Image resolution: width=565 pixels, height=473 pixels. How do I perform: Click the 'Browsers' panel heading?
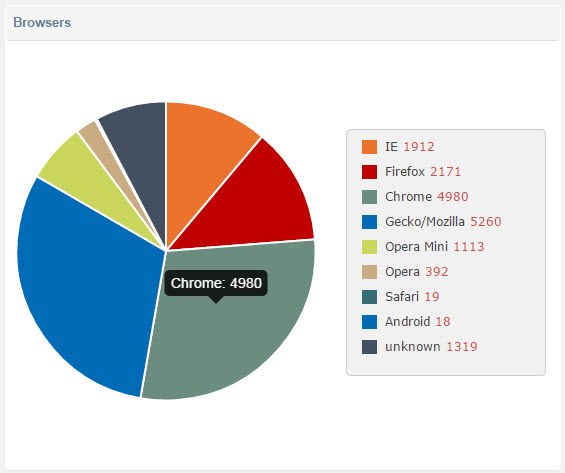[42, 22]
